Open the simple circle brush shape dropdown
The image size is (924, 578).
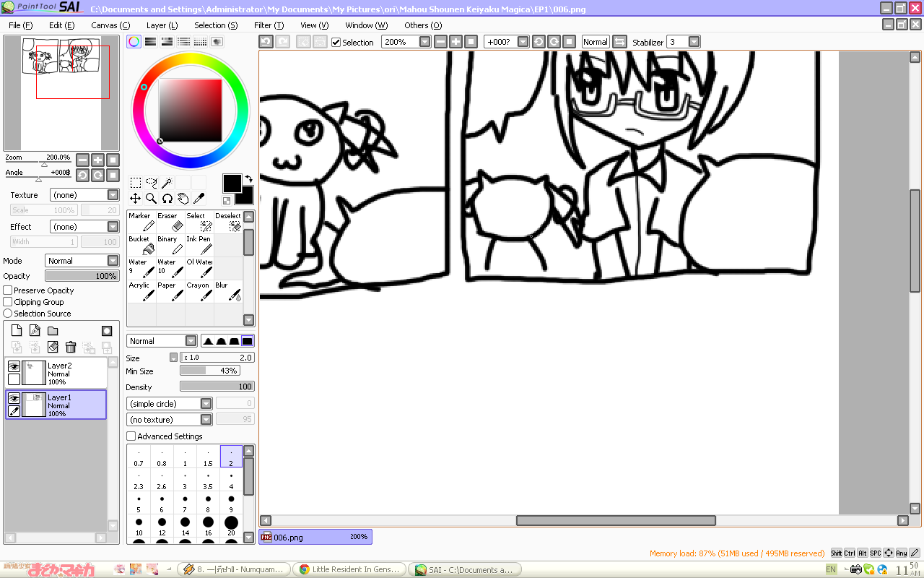coord(170,404)
